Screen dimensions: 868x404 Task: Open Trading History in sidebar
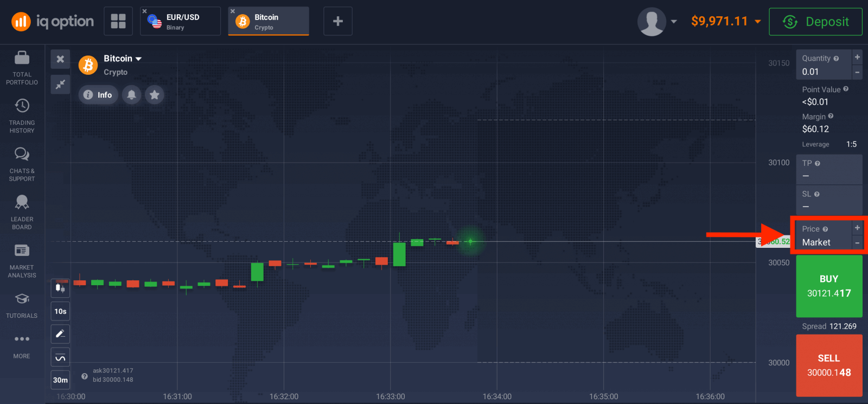pos(22,116)
